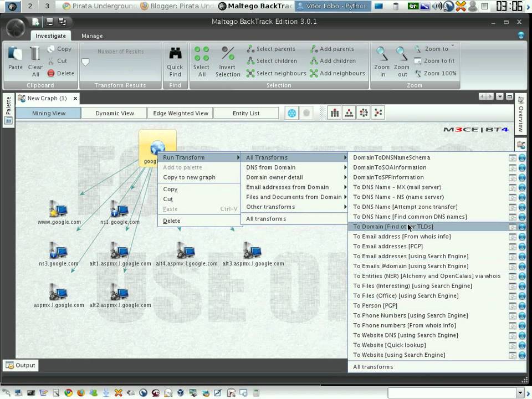Click Select neighbours
Image resolution: width=532 pixels, height=399 pixels.
click(276, 73)
